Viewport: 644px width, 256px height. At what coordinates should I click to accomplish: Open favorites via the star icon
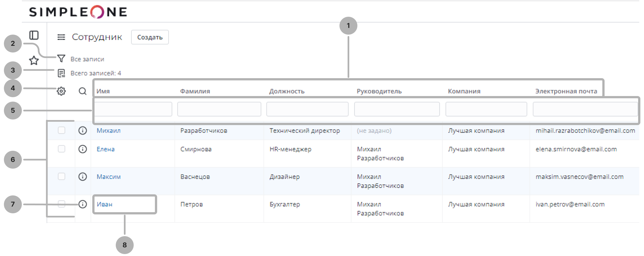[x=34, y=60]
